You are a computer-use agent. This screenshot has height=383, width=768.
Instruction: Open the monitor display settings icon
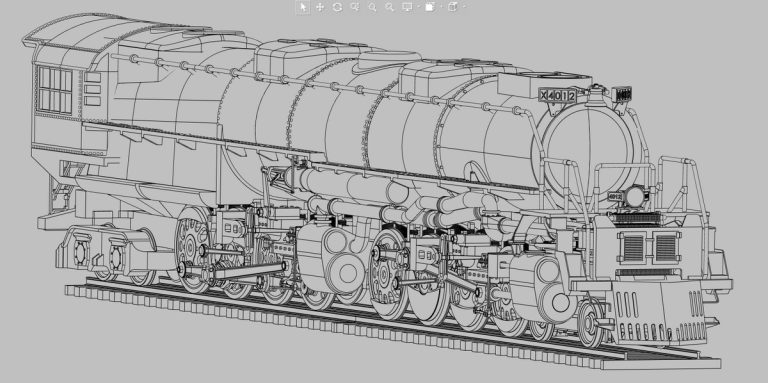click(407, 7)
